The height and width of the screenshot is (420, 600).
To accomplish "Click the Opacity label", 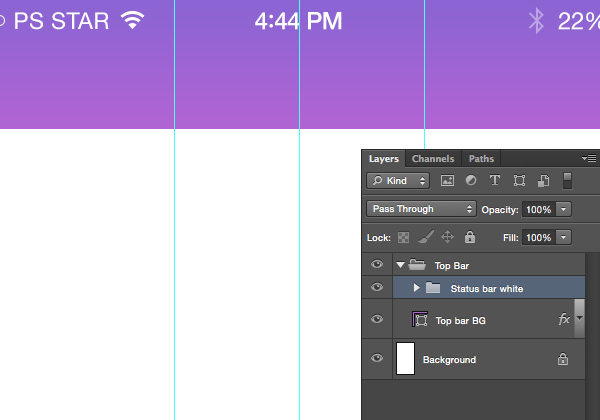I will point(500,210).
